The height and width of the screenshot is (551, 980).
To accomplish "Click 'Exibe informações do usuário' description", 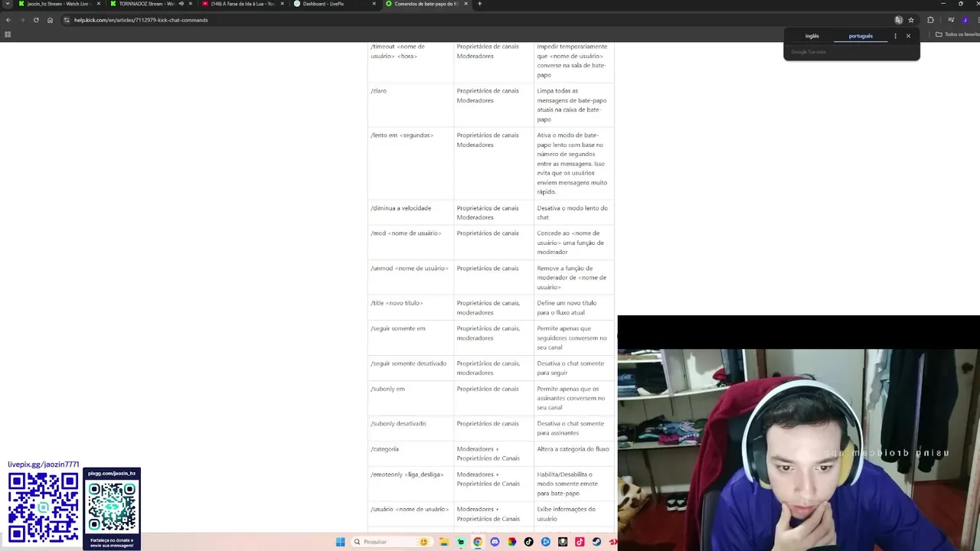I will click(x=566, y=514).
